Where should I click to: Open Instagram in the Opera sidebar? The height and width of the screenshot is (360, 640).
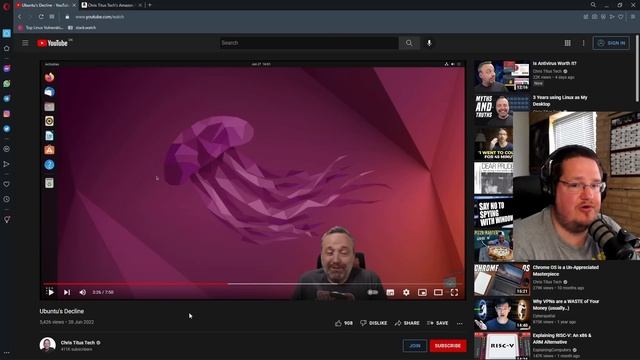click(7, 114)
